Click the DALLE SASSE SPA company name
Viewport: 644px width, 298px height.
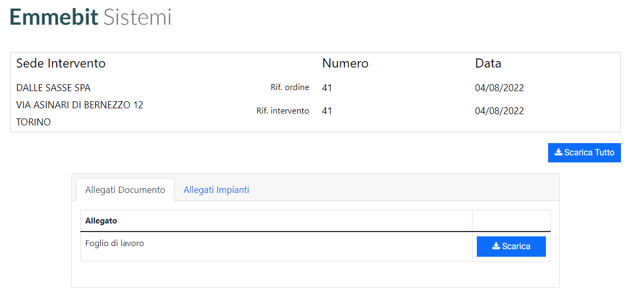coord(54,88)
